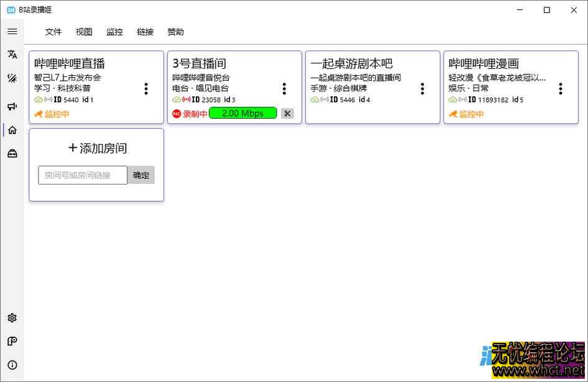Viewport: 588px width, 382px height.
Task: Open the toolbox icon in the sidebar
Action: [12, 153]
